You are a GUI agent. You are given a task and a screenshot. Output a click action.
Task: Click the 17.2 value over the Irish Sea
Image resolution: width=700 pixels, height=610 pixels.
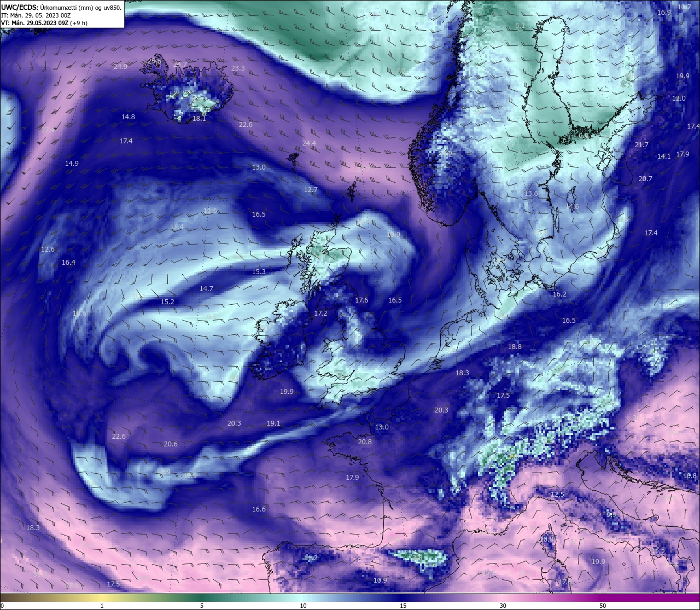pos(320,313)
